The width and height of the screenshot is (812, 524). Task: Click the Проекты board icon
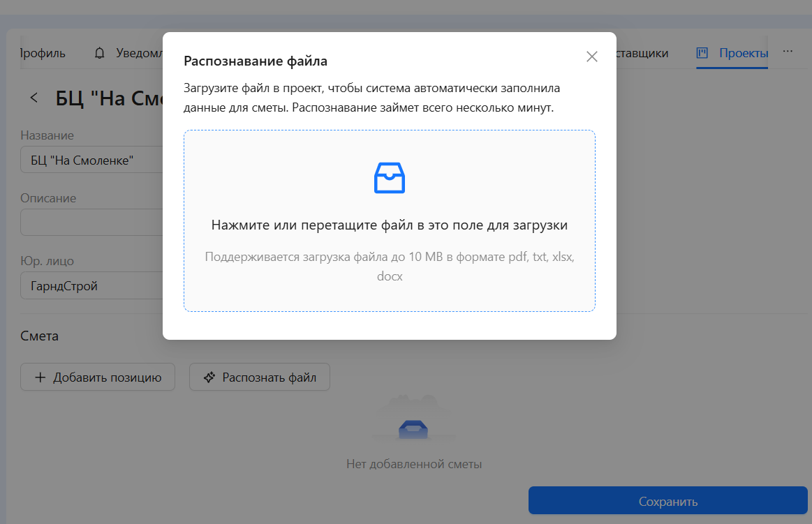coord(702,53)
